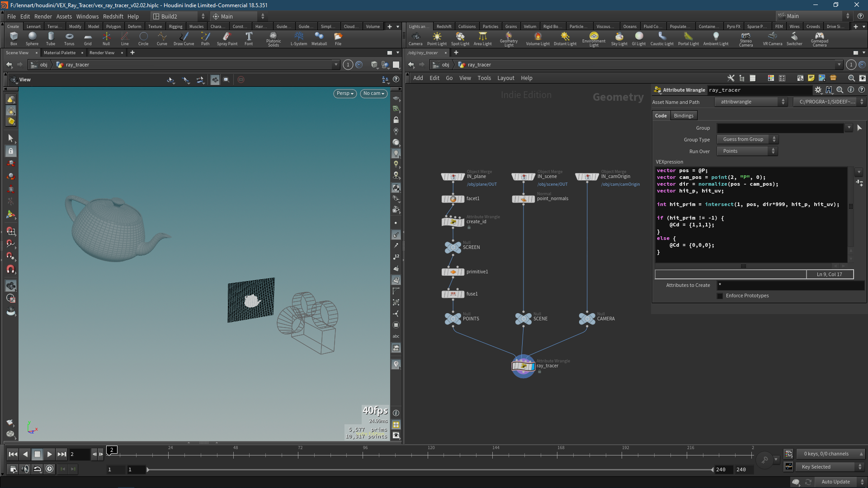Viewport: 868px width, 488px height.
Task: Select the Spray Paint shelf tool
Action: click(227, 38)
